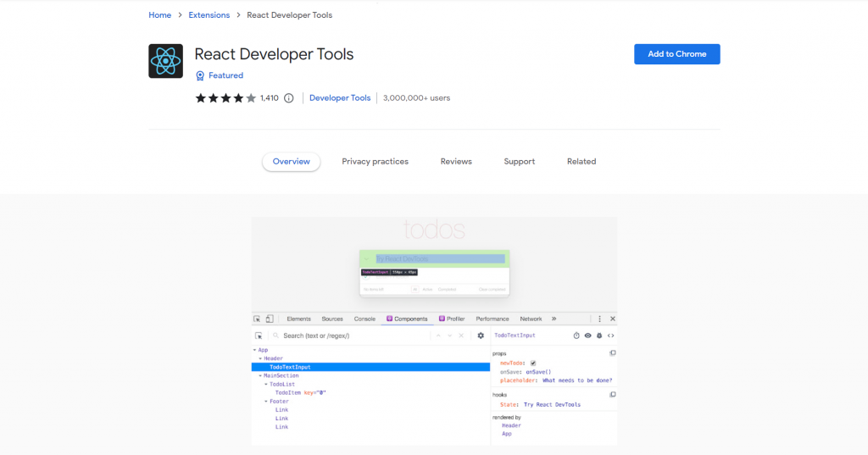The height and width of the screenshot is (455, 868).
Task: Click the State value Try React DevTools
Action: [x=552, y=405]
